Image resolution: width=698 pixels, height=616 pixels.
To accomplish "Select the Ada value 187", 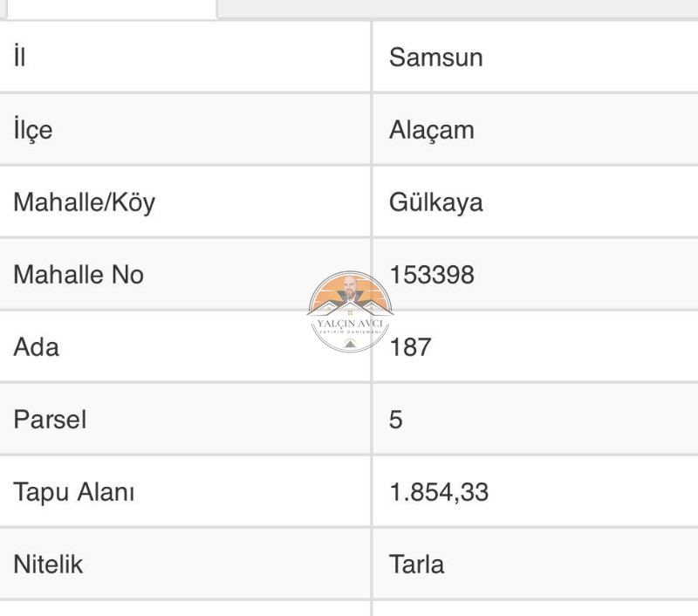I will pyautogui.click(x=410, y=347).
